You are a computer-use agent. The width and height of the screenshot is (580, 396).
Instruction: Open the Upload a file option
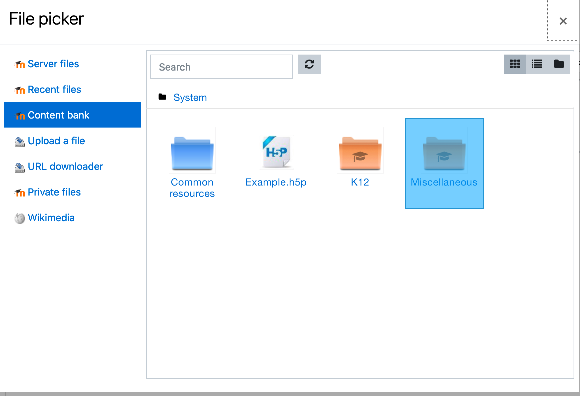[56, 141]
